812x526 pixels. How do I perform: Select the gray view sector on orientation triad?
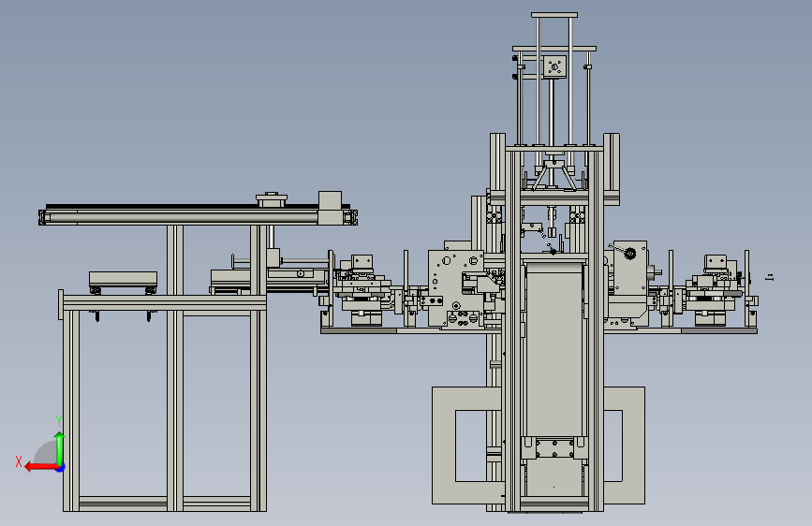coord(46,453)
